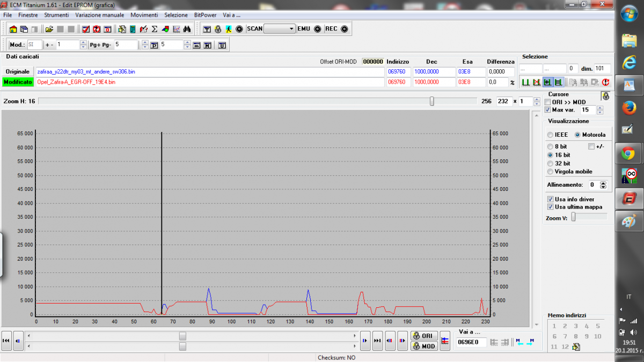
Task: Click the skip-to-end navigation arrow
Action: click(x=377, y=341)
